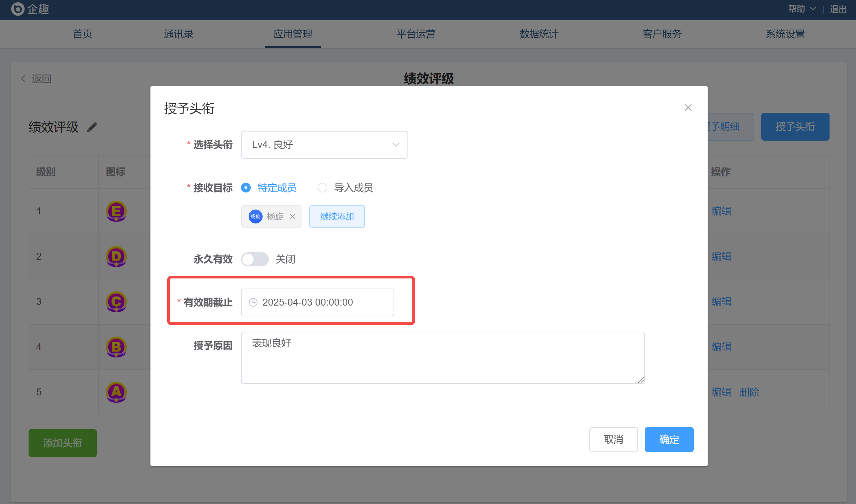Viewport: 856px width, 504px height.
Task: Click the level 5 A badge icon
Action: click(116, 392)
